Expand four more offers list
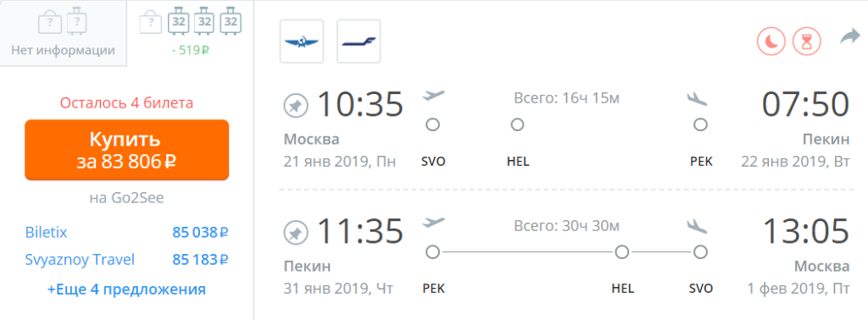Image resolution: width=868 pixels, height=320 pixels. click(127, 289)
